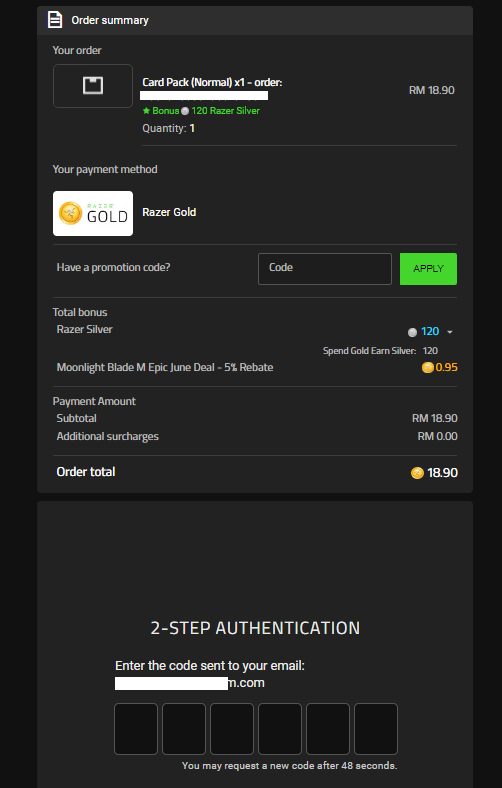Screen dimensions: 502x788
Task: Select the second authentication code box
Action: coord(184,729)
